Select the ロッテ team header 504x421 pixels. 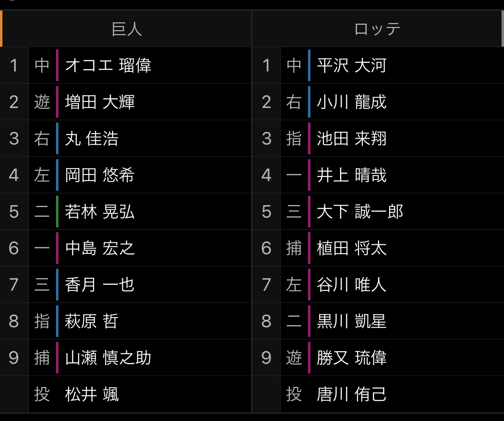(377, 29)
